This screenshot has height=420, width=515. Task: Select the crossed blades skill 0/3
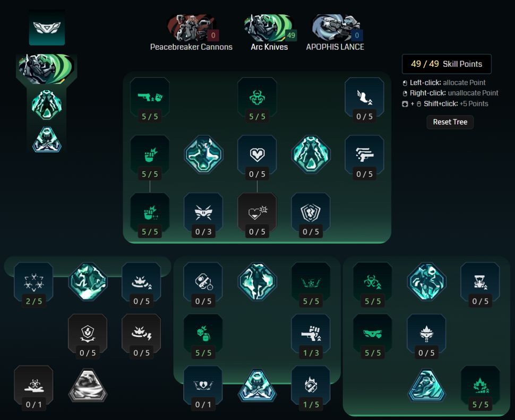click(203, 213)
